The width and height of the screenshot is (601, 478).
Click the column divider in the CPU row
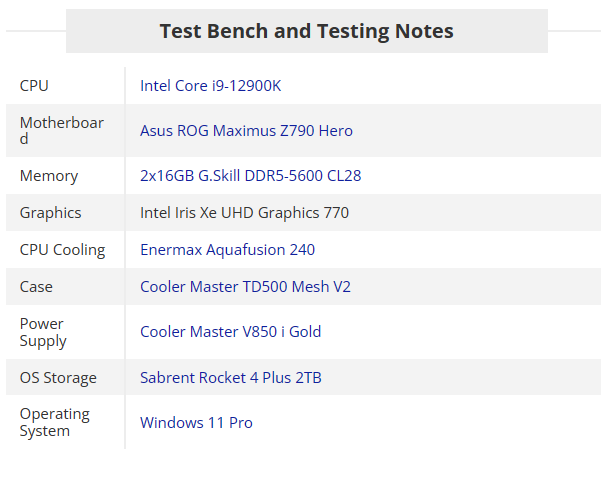click(125, 86)
